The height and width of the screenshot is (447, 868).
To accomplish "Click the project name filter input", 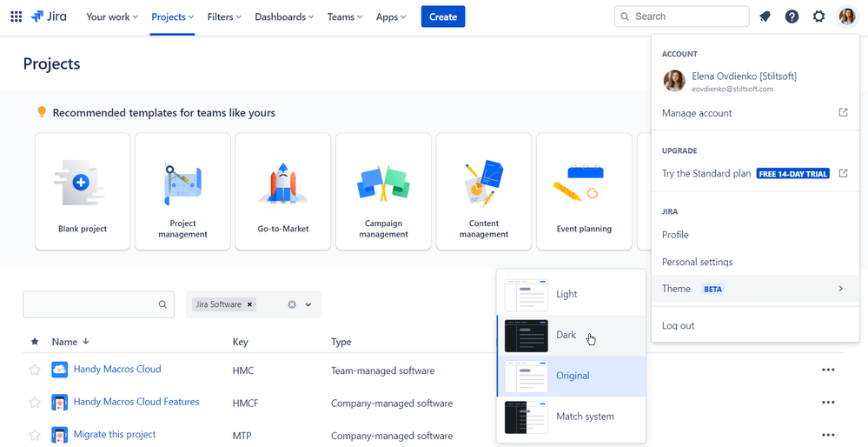I will [x=98, y=304].
